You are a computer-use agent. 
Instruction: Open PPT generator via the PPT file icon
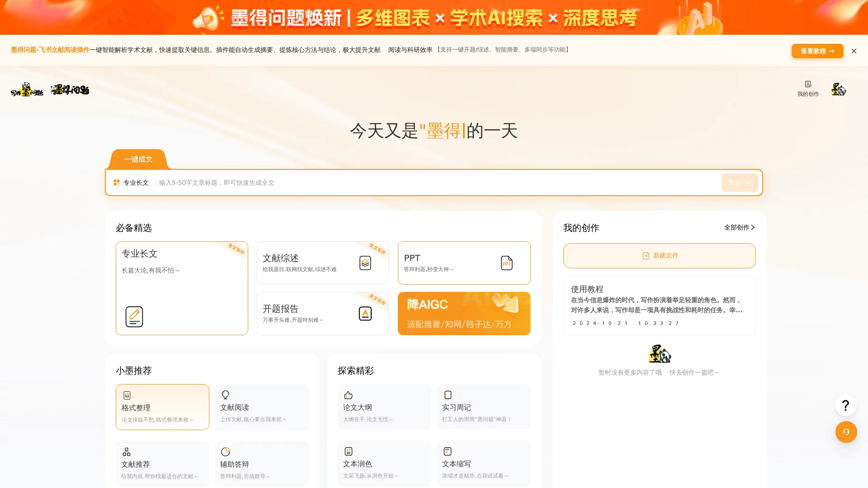click(506, 263)
